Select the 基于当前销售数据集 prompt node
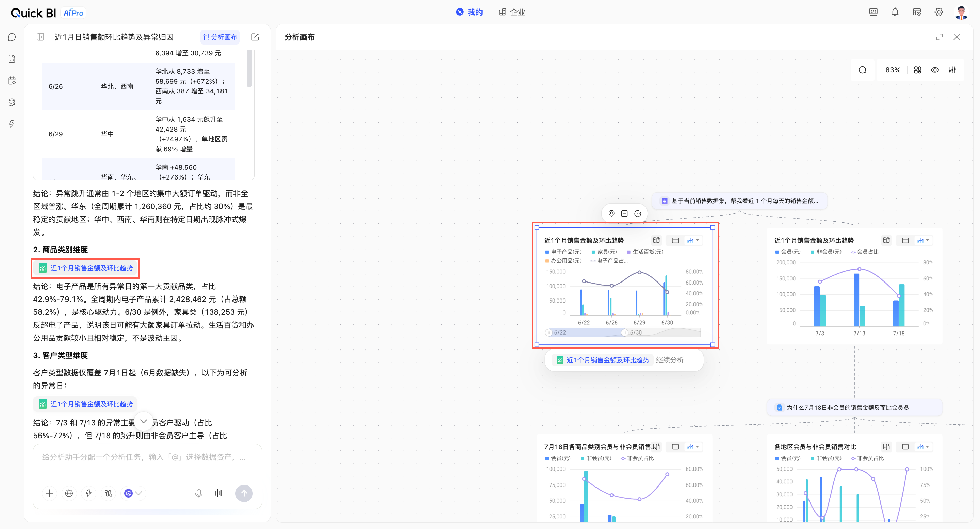The height and width of the screenshot is (529, 980). [739, 201]
